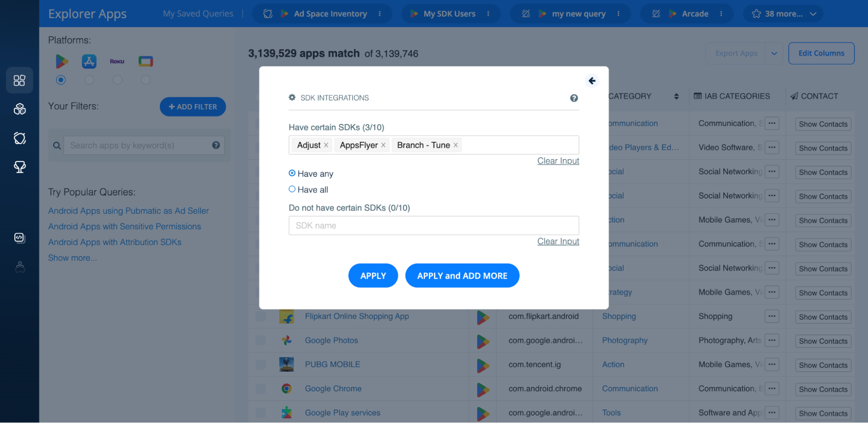Viewport: 868px width, 423px height.
Task: Click the star icon beside 38 more
Action: [x=756, y=14]
